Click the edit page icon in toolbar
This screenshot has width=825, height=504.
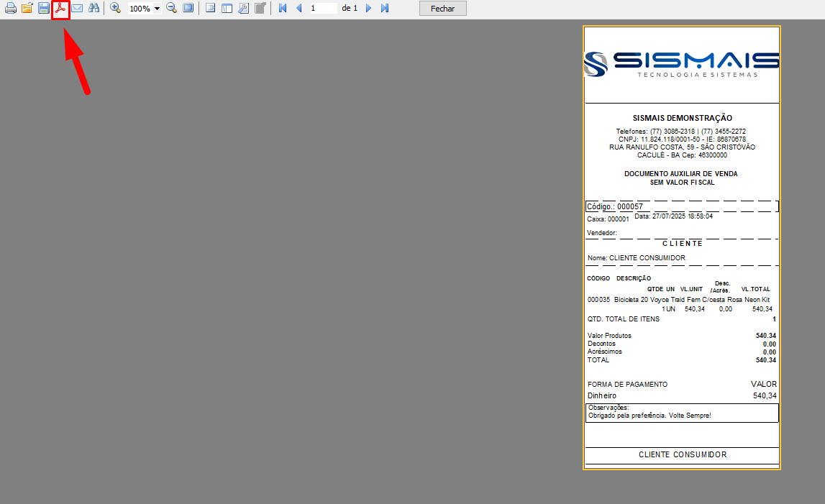[260, 9]
